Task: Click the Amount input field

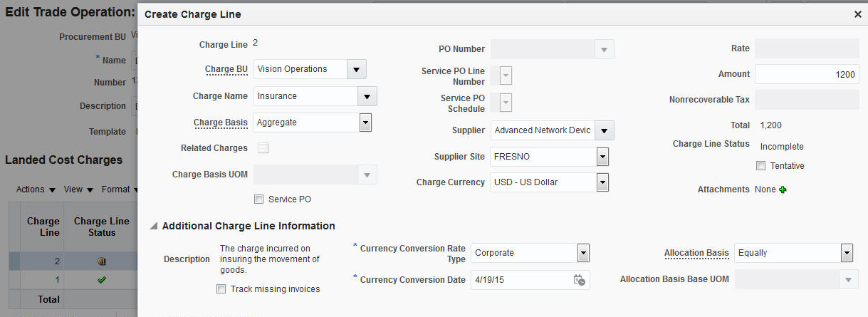Action: click(807, 74)
